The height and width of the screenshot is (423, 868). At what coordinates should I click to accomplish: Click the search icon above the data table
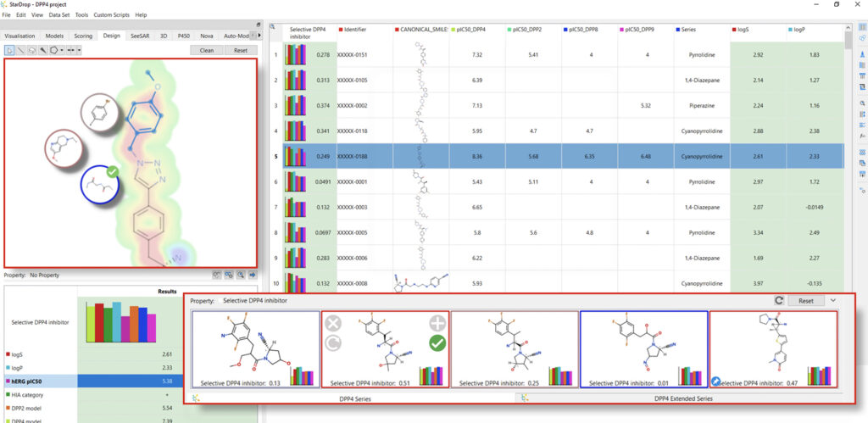pos(272,26)
